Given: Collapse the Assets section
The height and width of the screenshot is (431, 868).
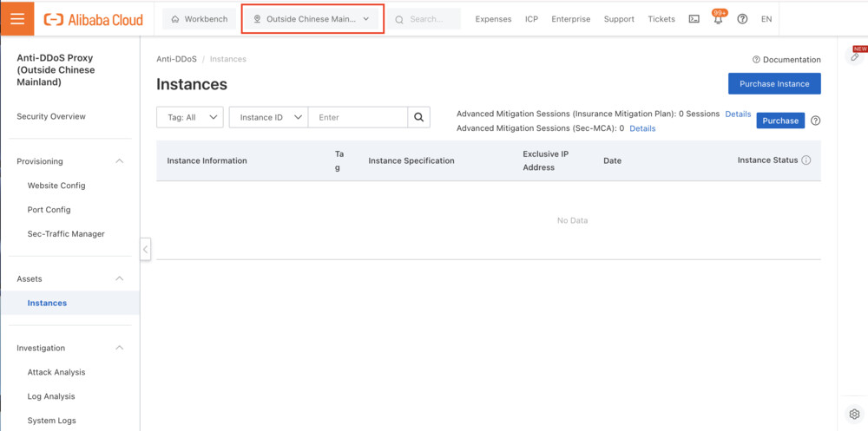Looking at the screenshot, I should [x=119, y=279].
